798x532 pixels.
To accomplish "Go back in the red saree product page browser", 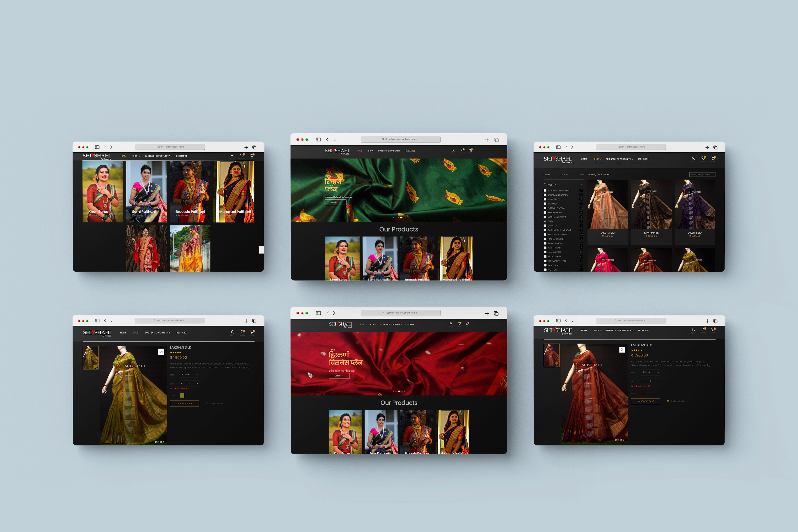I will 566,321.
